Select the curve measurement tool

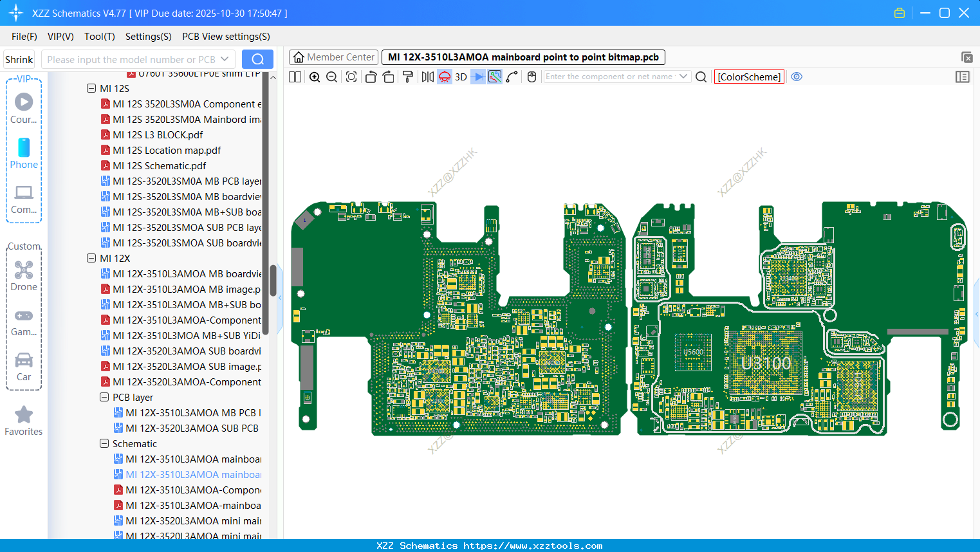(x=512, y=77)
